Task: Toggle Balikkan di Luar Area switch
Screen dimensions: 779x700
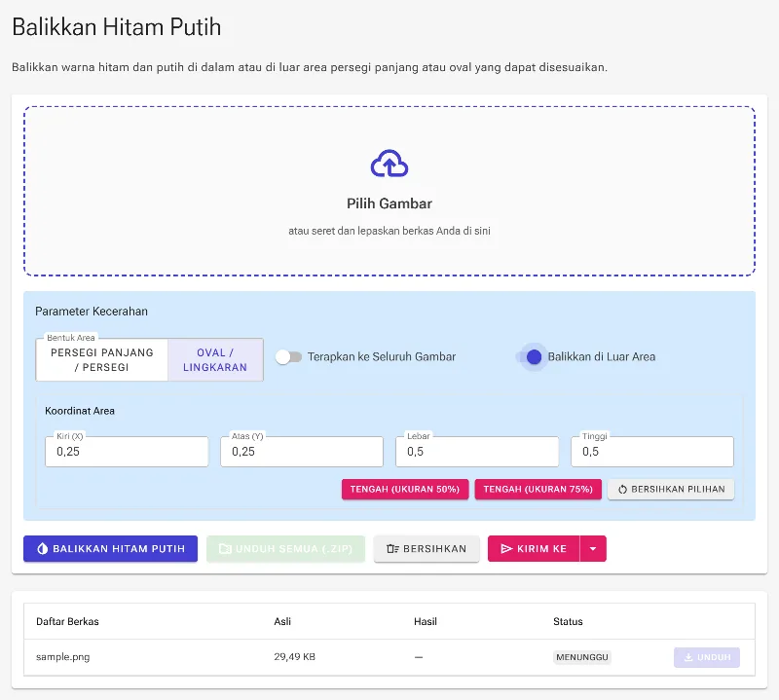Action: pyautogui.click(x=529, y=356)
